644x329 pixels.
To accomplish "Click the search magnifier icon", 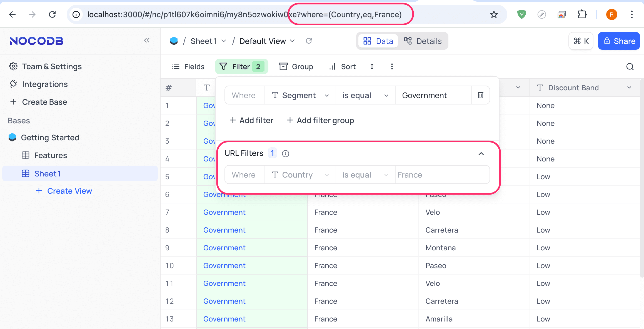I will pos(630,67).
